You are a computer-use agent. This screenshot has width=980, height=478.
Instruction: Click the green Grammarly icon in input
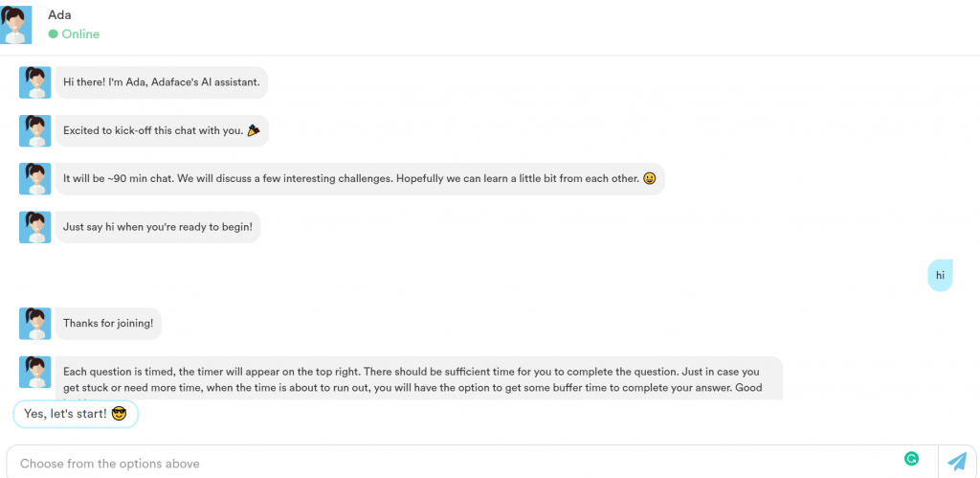(x=911, y=459)
